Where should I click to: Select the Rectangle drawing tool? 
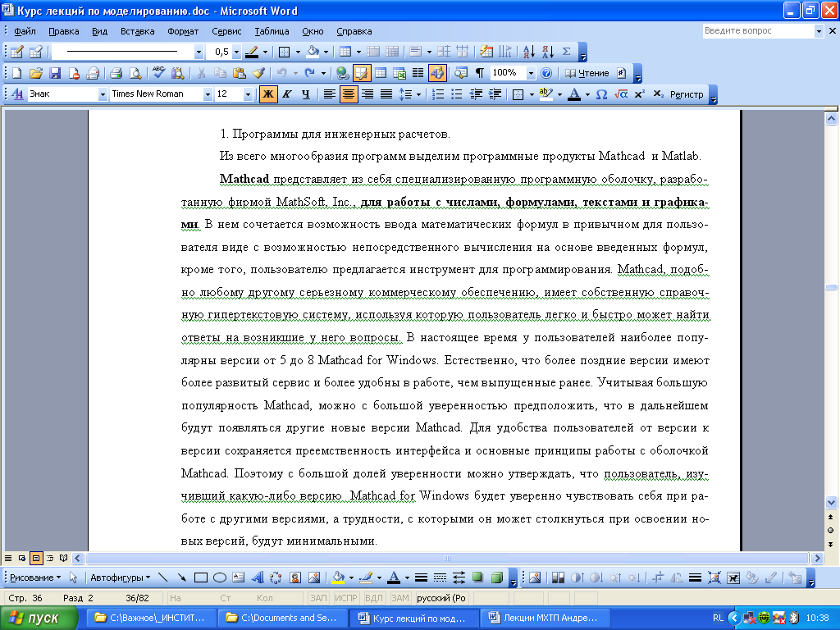point(201,577)
